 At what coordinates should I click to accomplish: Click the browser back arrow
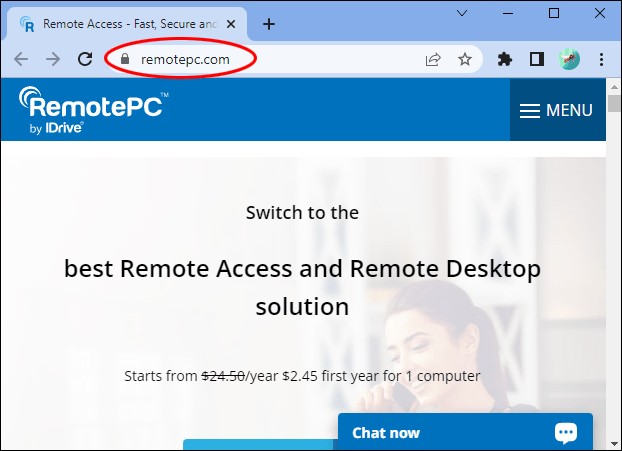[x=21, y=60]
